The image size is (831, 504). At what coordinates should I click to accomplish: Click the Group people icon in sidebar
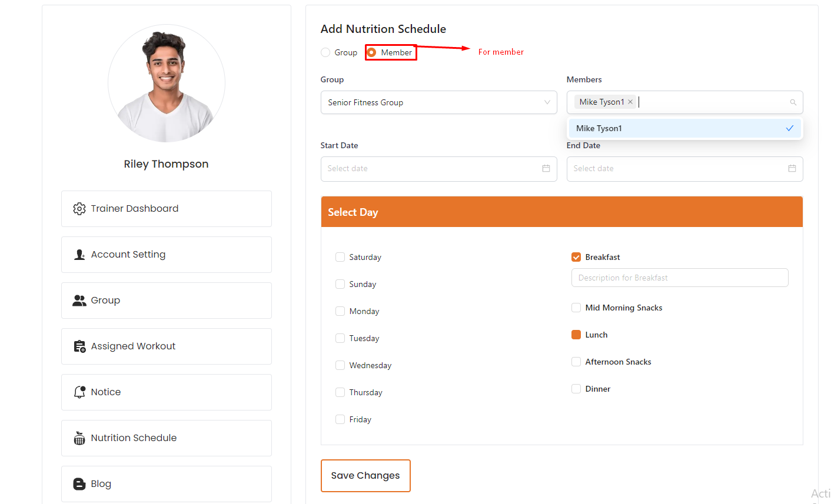click(x=79, y=301)
